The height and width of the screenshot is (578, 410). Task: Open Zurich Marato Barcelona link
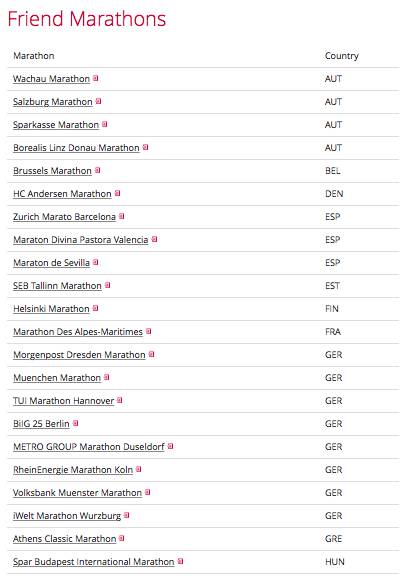point(65,216)
